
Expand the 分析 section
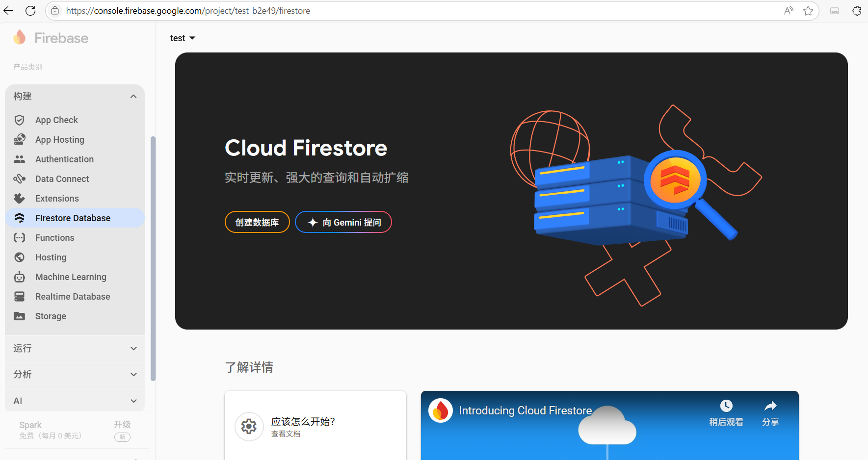[x=133, y=375]
